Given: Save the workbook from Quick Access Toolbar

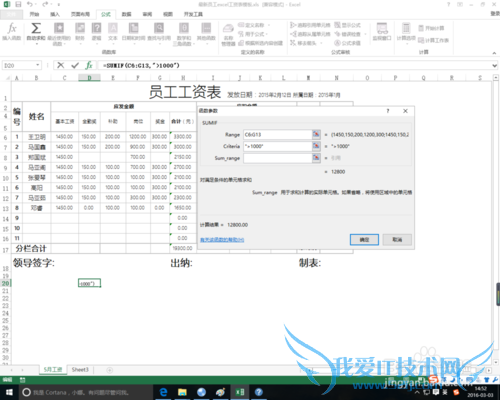Looking at the screenshot, I should 18,5.
